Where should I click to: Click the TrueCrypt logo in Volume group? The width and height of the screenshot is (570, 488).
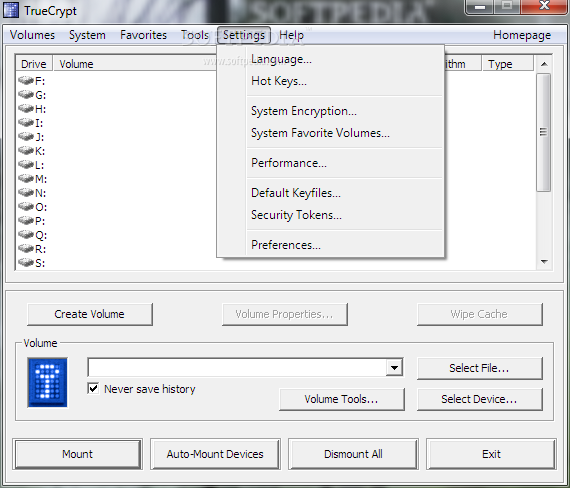[47, 382]
